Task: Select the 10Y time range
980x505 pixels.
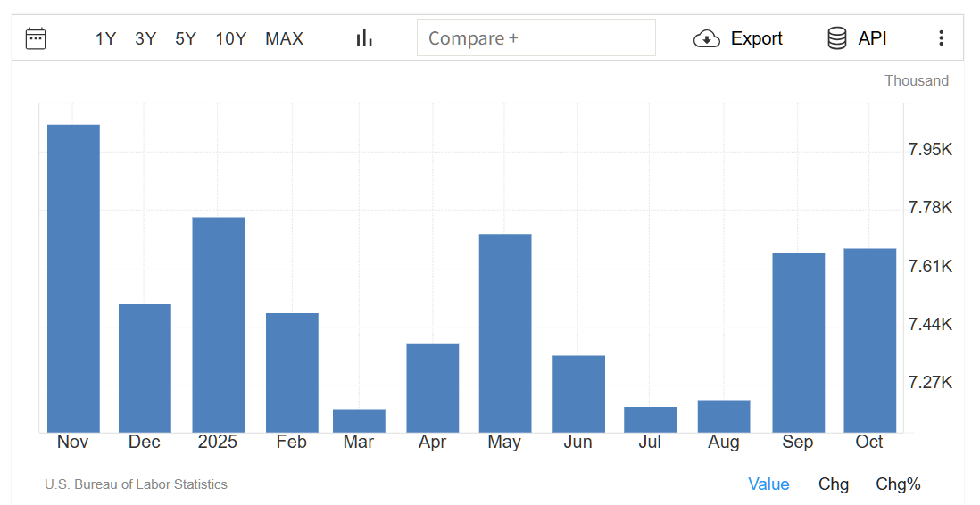Action: tap(230, 38)
